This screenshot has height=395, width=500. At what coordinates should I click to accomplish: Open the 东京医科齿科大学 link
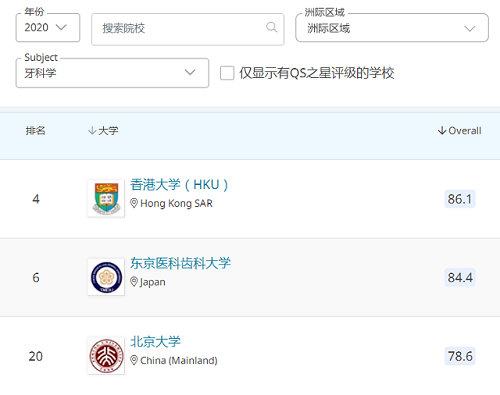tap(180, 263)
